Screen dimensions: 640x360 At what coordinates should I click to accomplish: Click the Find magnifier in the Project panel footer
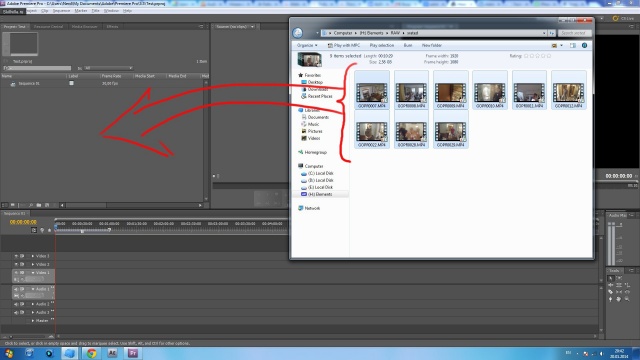pos(31,205)
